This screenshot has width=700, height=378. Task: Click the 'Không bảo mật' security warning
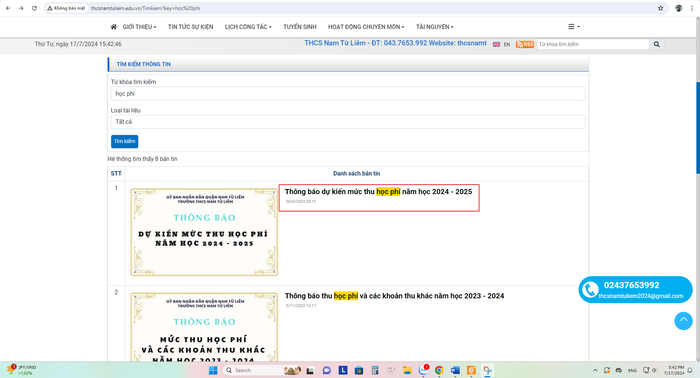pyautogui.click(x=67, y=8)
